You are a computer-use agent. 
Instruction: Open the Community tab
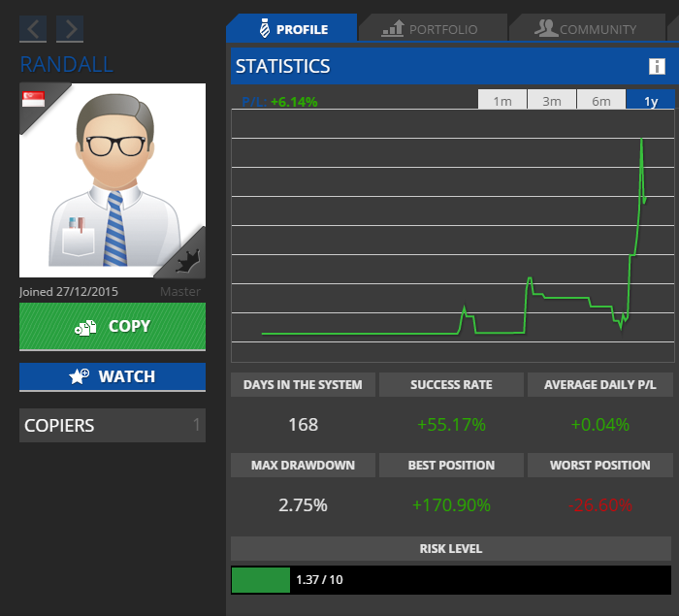[586, 29]
